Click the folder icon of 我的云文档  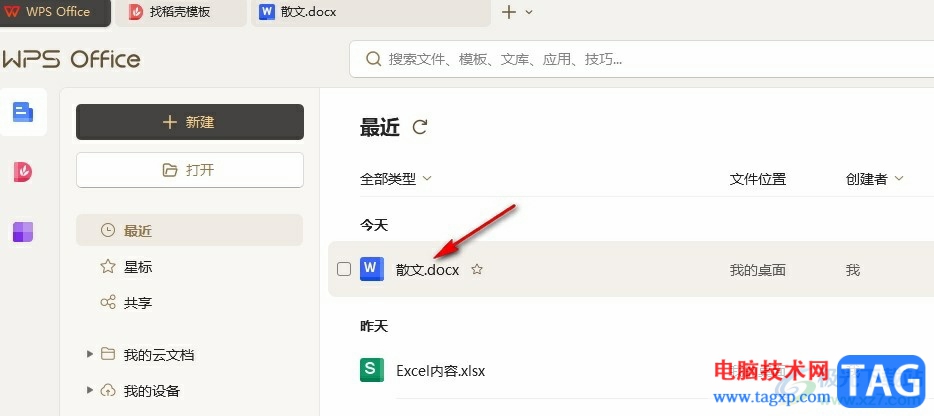click(x=108, y=354)
